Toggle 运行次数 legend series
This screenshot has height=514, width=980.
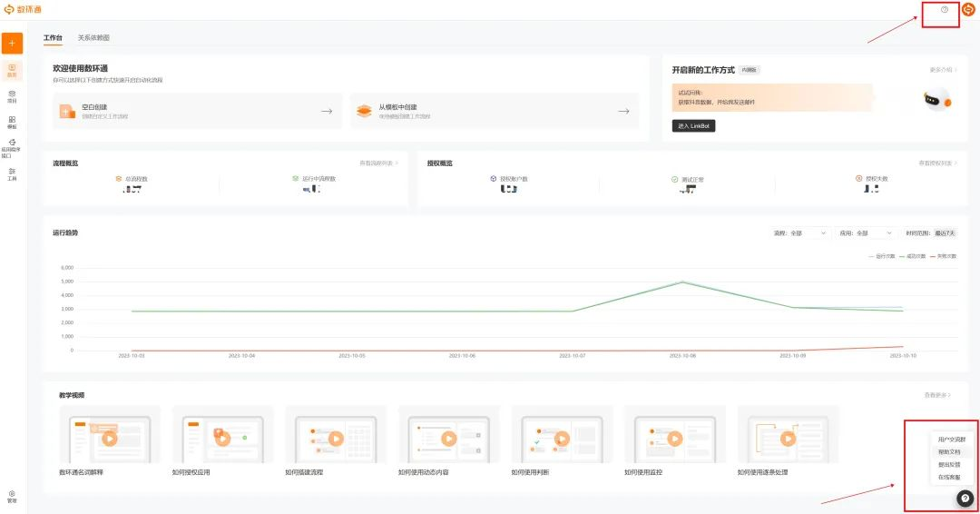[x=881, y=256]
